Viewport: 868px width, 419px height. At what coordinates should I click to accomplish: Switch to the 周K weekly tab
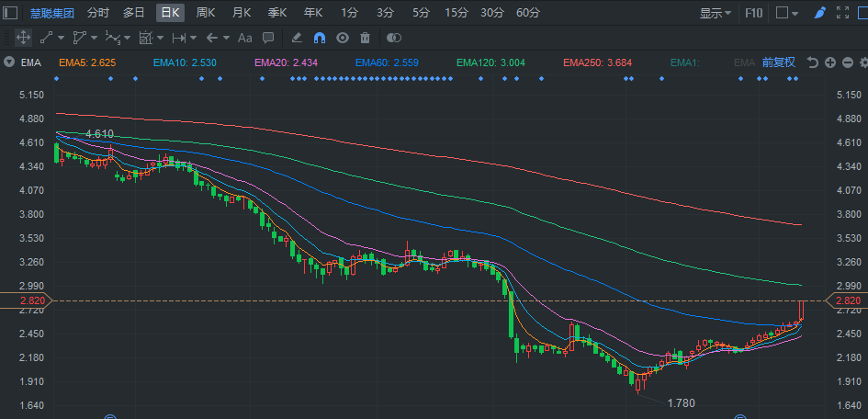point(206,12)
